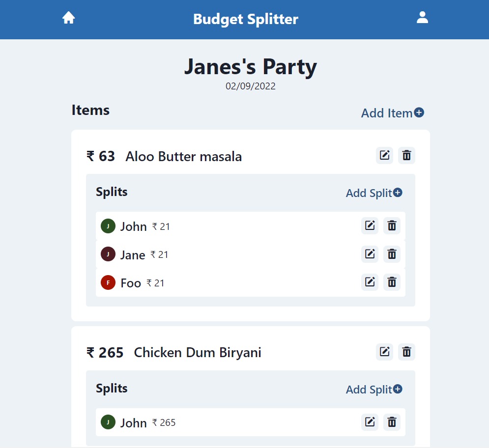The height and width of the screenshot is (448, 489).
Task: Edit John's split under Aloo Butter masala
Action: click(370, 226)
